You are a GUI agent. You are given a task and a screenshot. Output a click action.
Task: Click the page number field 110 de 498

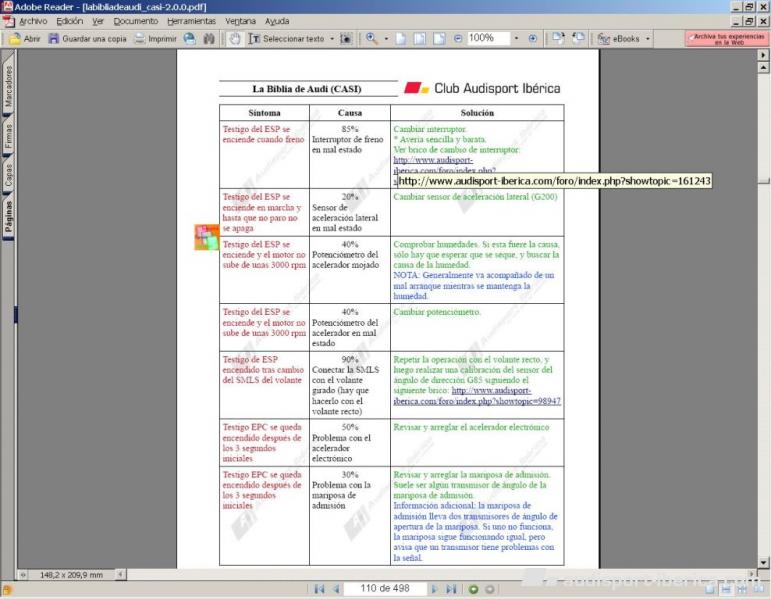click(x=385, y=589)
